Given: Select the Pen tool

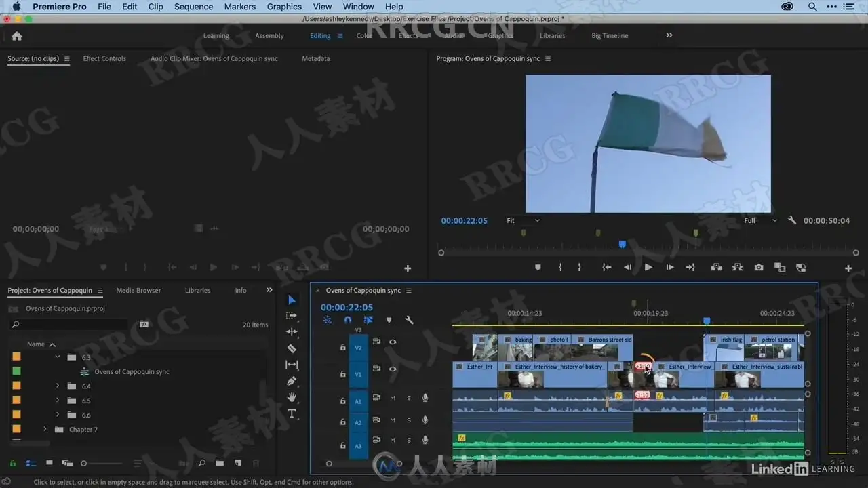Looking at the screenshot, I should [x=292, y=381].
